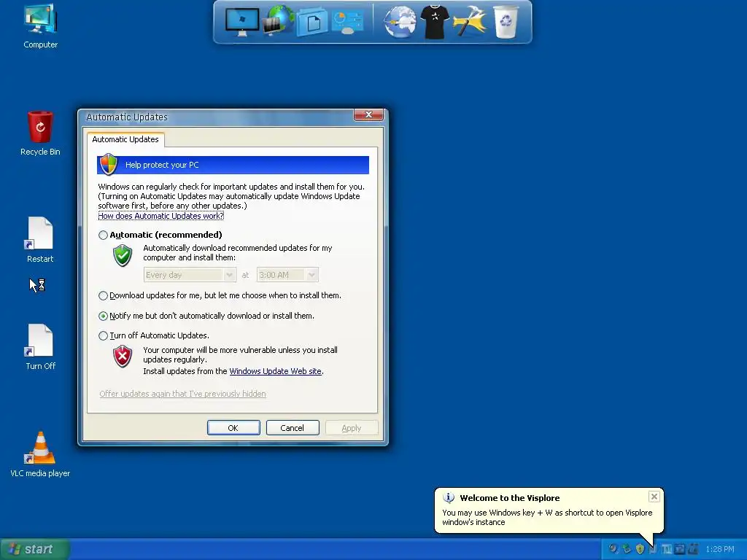The height and width of the screenshot is (560, 747).
Task: Open the monitor icon in the top dock
Action: [242, 22]
